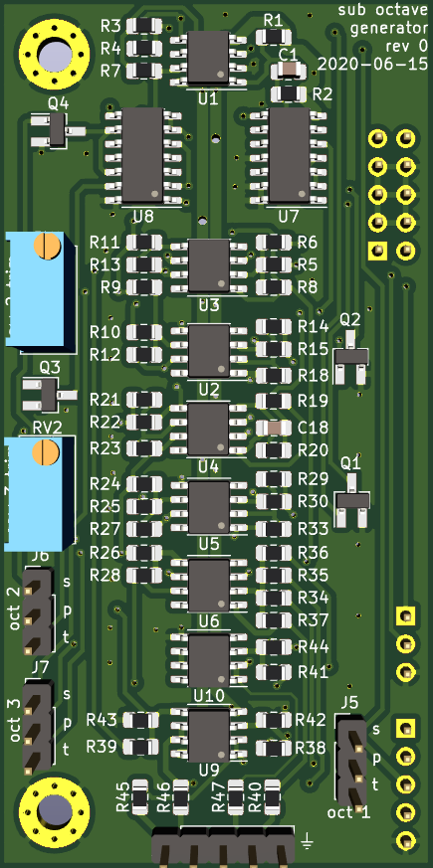Image resolution: width=433 pixels, height=868 pixels.
Task: Click resistor R6
Action: point(274,242)
